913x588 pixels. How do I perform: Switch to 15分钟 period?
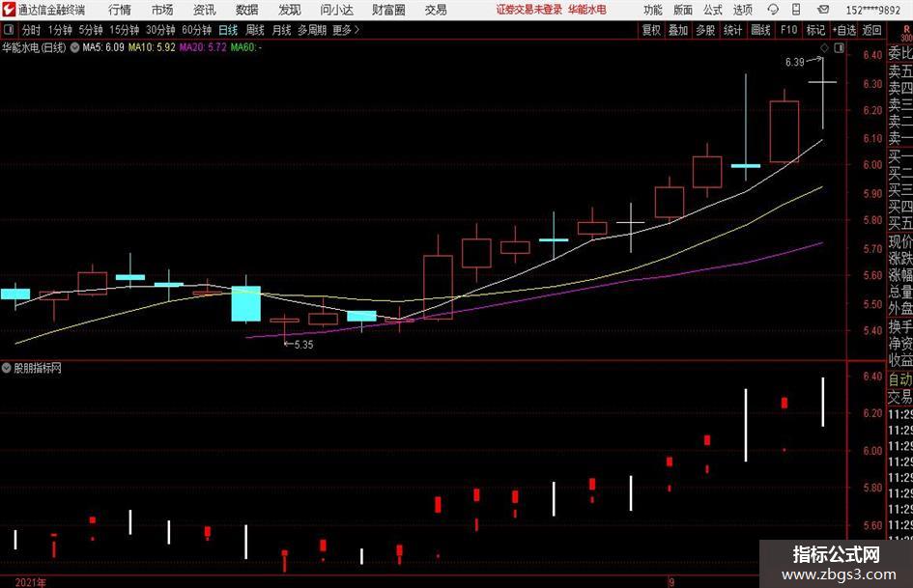(x=125, y=30)
